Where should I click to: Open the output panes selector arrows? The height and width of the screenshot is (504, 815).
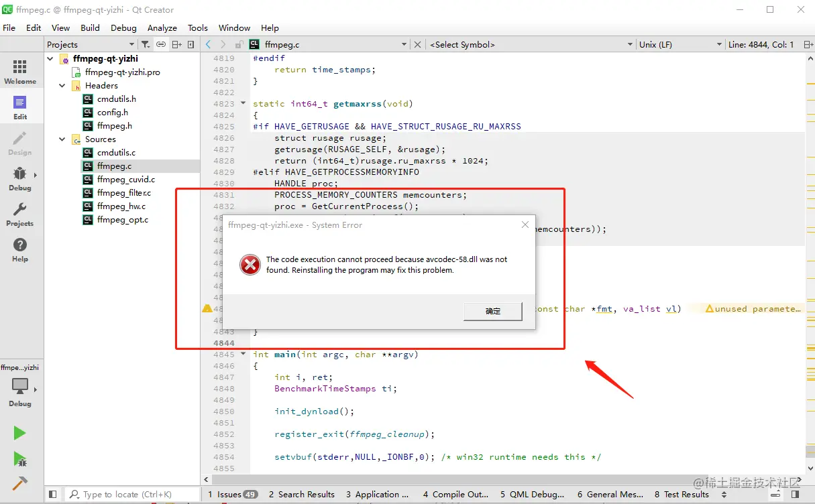coord(724,495)
